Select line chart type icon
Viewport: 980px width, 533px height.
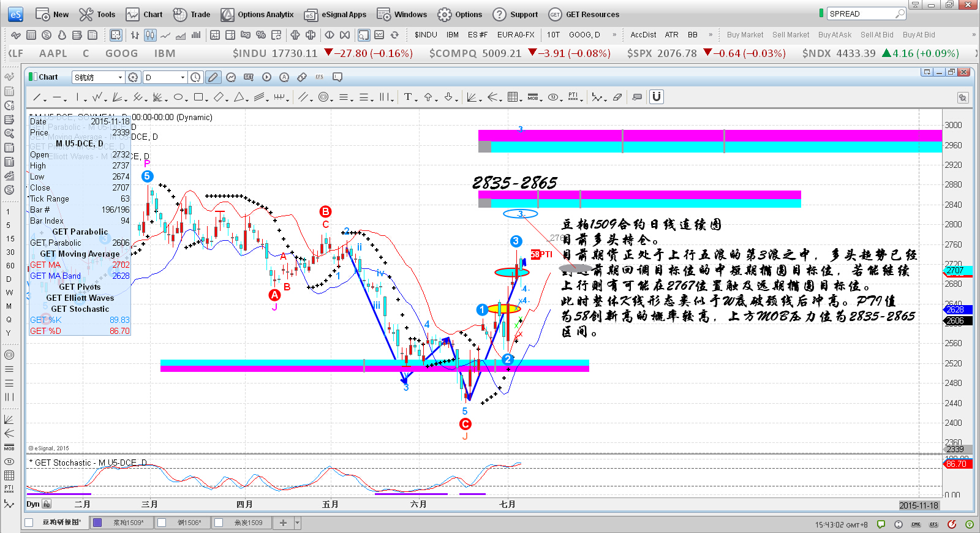165,35
